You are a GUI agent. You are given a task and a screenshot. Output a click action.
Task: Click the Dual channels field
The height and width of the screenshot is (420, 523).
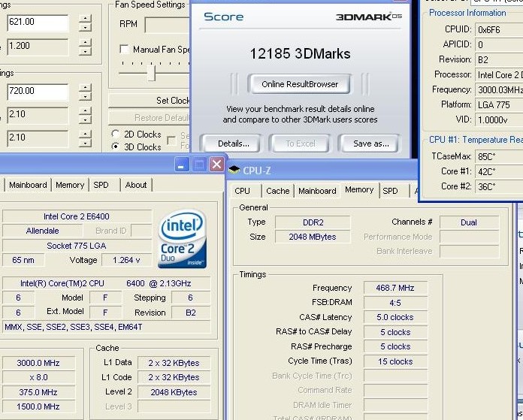click(469, 222)
